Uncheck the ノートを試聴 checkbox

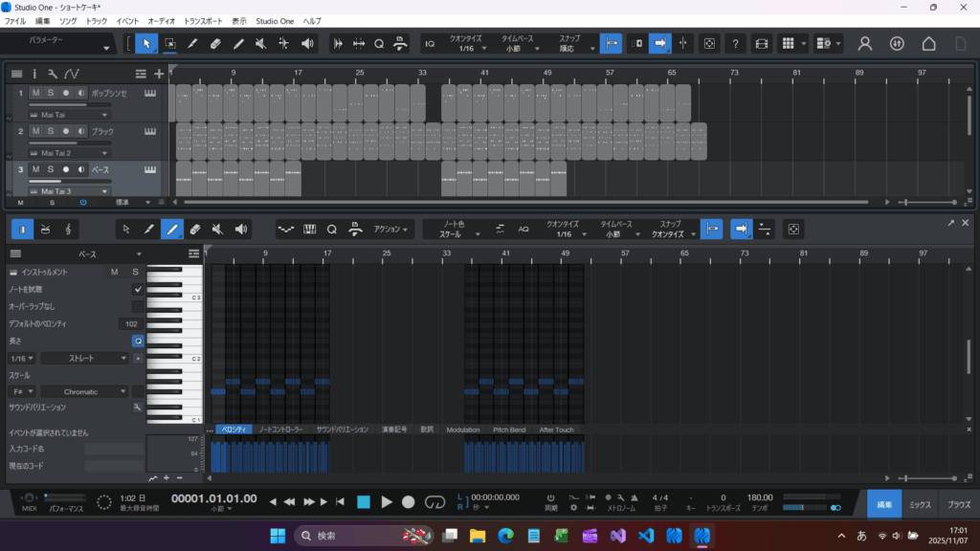tap(138, 289)
